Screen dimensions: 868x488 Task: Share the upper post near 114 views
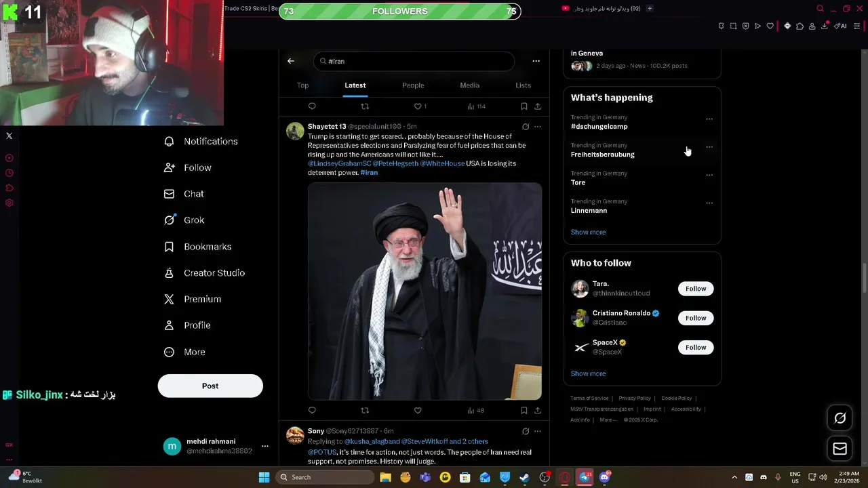point(538,106)
